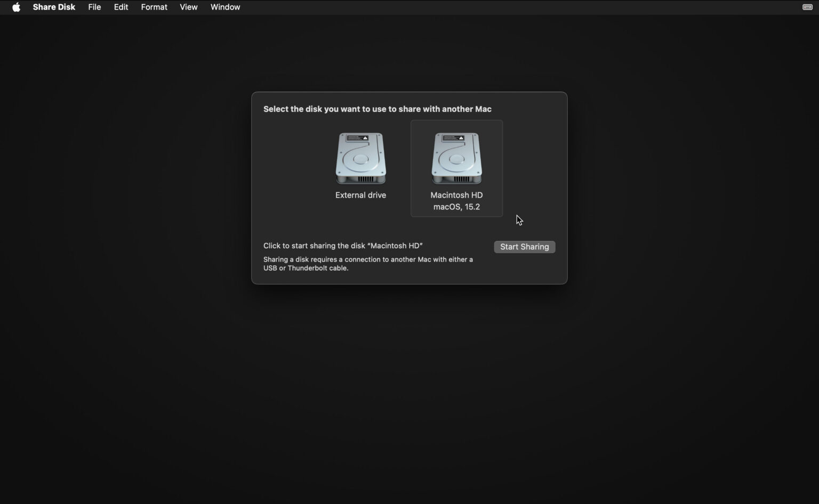Click the External drive hard disk image

pyautogui.click(x=360, y=158)
